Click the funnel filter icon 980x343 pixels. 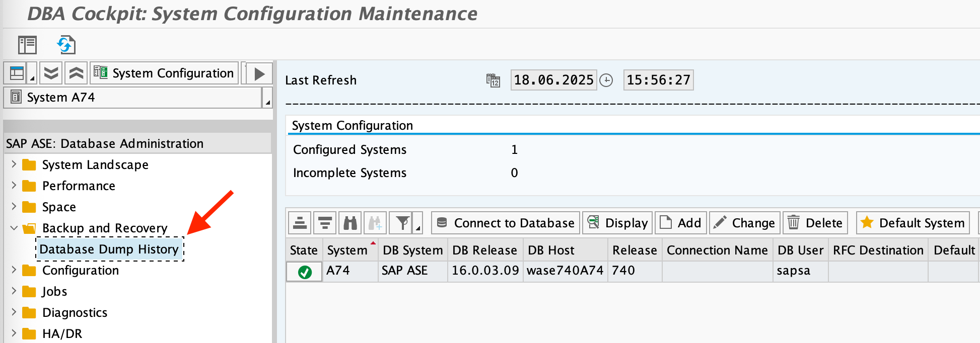[402, 223]
